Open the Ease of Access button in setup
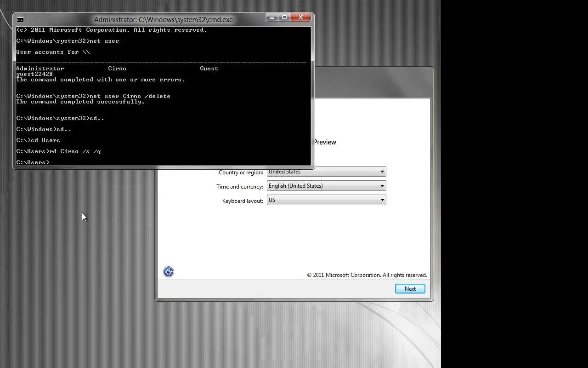The height and width of the screenshot is (368, 588). pyautogui.click(x=169, y=272)
